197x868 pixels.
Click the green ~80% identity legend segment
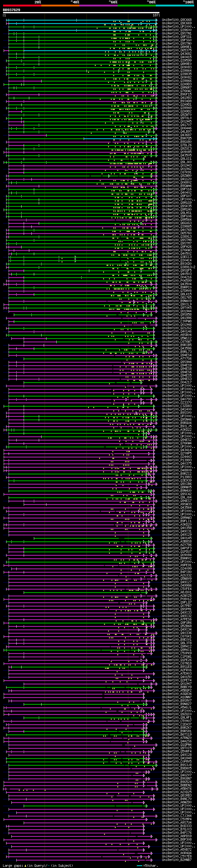[137, 6]
